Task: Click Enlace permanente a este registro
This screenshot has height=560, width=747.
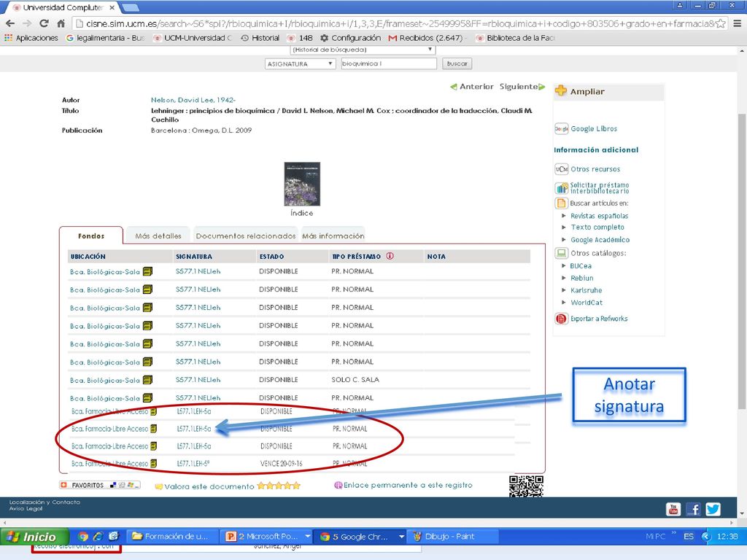Action: [408, 485]
